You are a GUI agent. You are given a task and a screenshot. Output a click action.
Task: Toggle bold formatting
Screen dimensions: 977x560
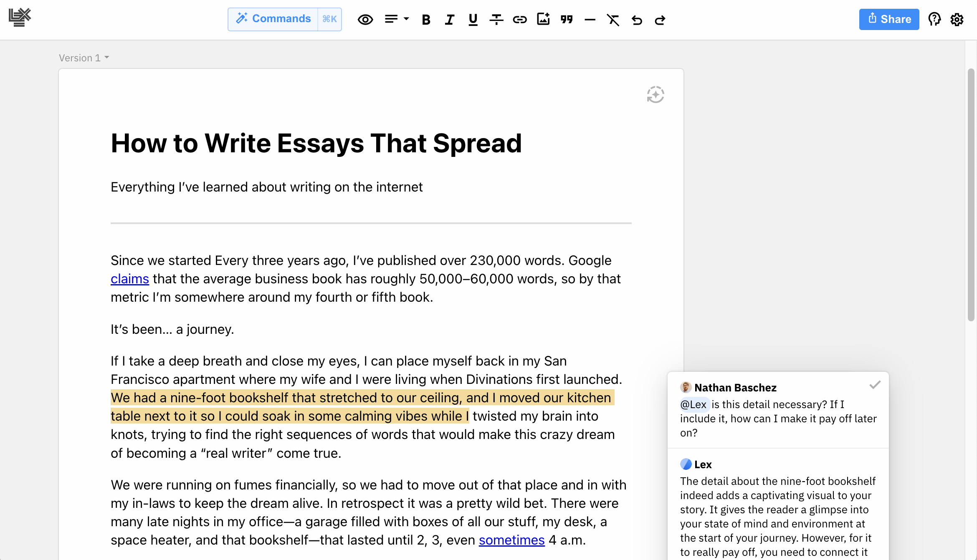[x=425, y=20]
